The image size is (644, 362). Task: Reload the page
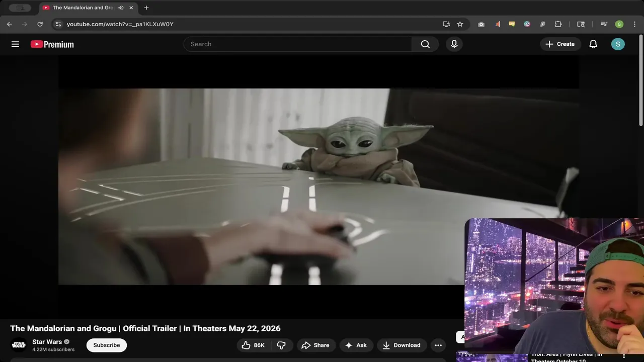tap(40, 24)
